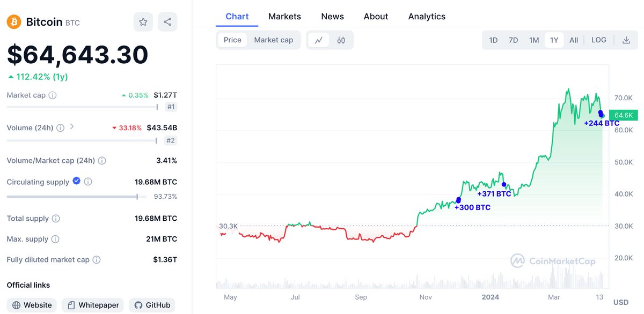Open the Market cap info tooltip icon
This screenshot has height=314, width=644.
(53, 95)
